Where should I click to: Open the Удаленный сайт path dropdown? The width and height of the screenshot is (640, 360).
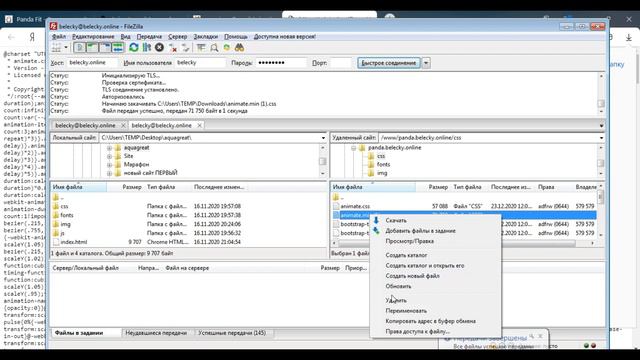[x=601, y=138]
